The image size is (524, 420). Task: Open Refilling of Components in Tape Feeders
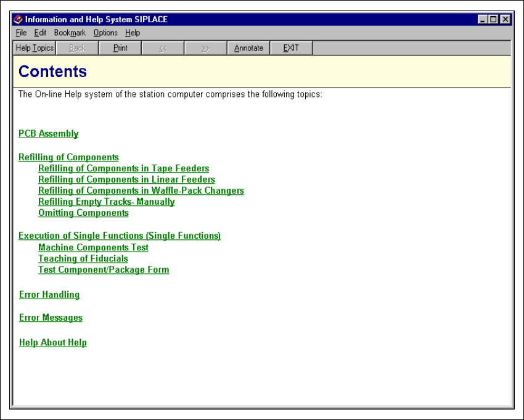(124, 168)
